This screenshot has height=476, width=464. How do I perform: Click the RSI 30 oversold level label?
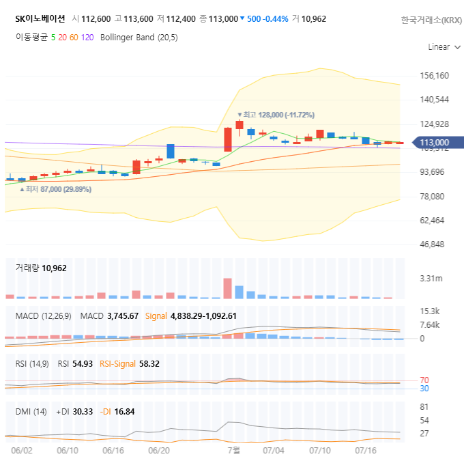click(424, 389)
